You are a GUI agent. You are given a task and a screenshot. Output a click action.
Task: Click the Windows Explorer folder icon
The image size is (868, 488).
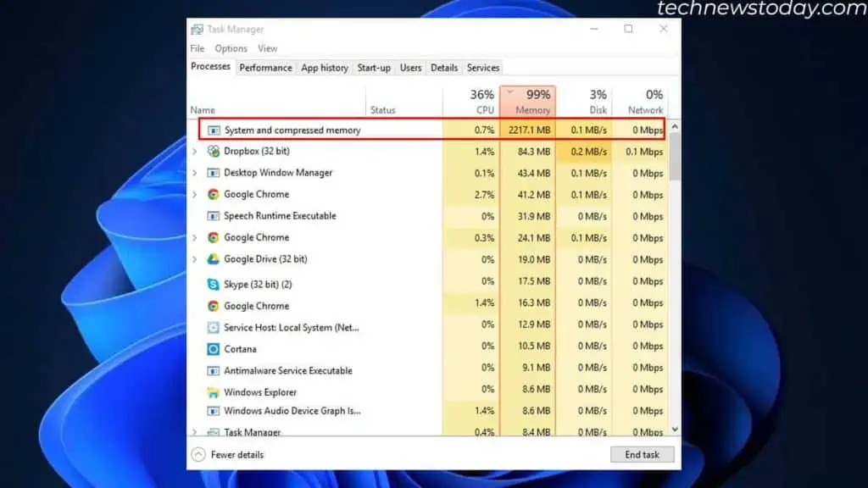point(213,392)
